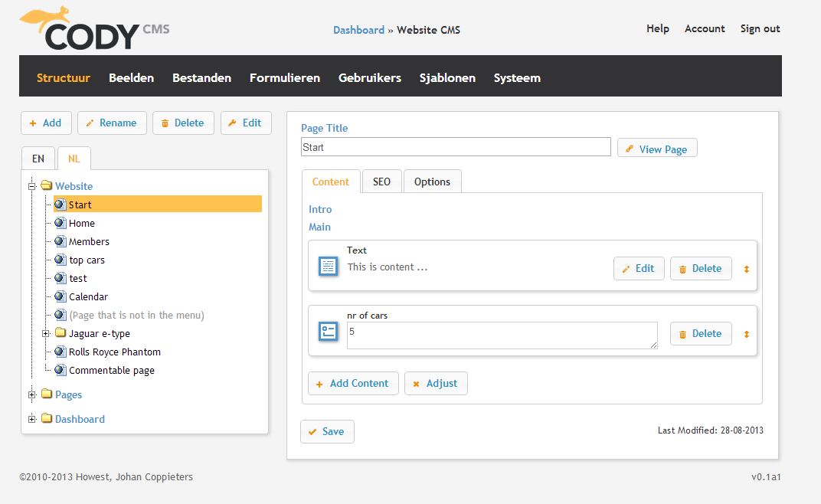The height and width of the screenshot is (504, 821).
Task: Delete the Text content block
Action: pyautogui.click(x=701, y=268)
